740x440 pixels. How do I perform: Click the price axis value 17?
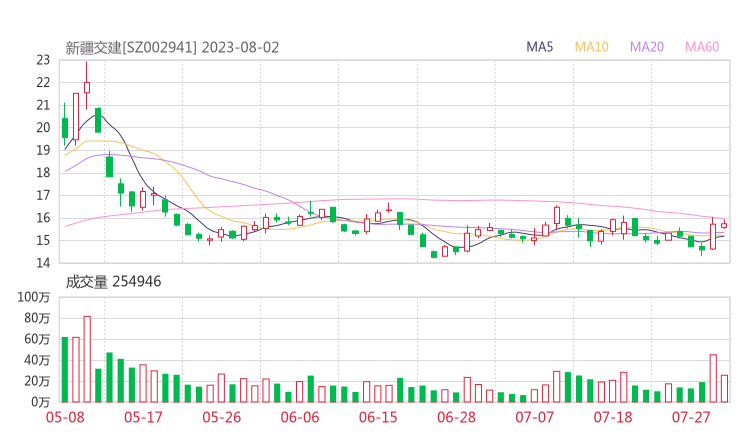tap(43, 195)
